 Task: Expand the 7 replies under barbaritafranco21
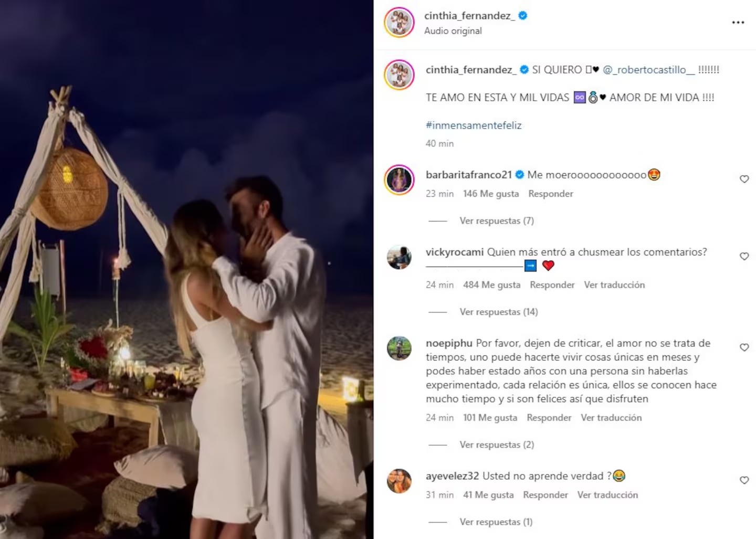pyautogui.click(x=497, y=221)
